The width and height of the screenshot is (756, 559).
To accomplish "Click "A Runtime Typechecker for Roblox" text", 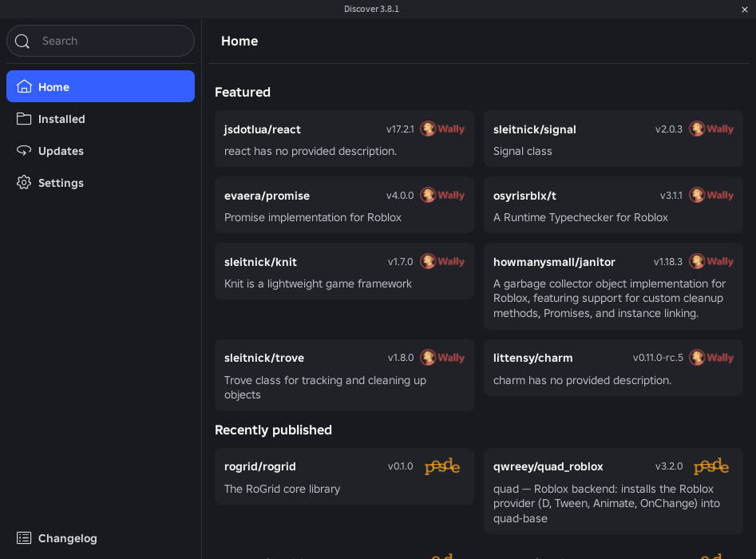I will pos(580,217).
